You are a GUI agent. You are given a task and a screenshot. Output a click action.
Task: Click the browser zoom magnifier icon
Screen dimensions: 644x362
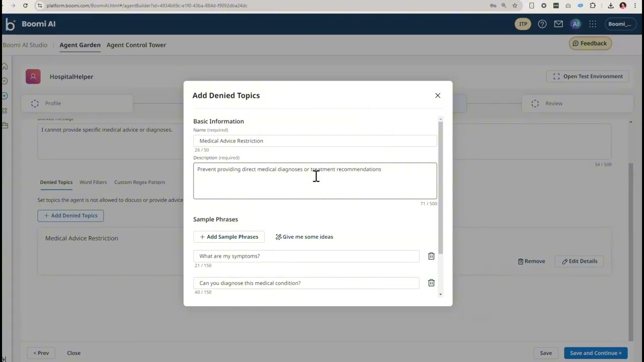(x=504, y=6)
